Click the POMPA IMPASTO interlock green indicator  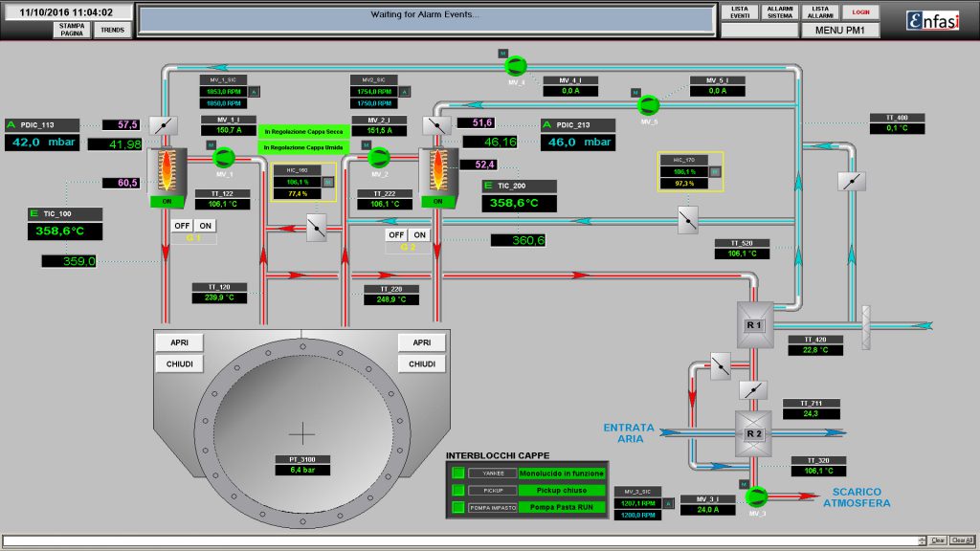458,507
